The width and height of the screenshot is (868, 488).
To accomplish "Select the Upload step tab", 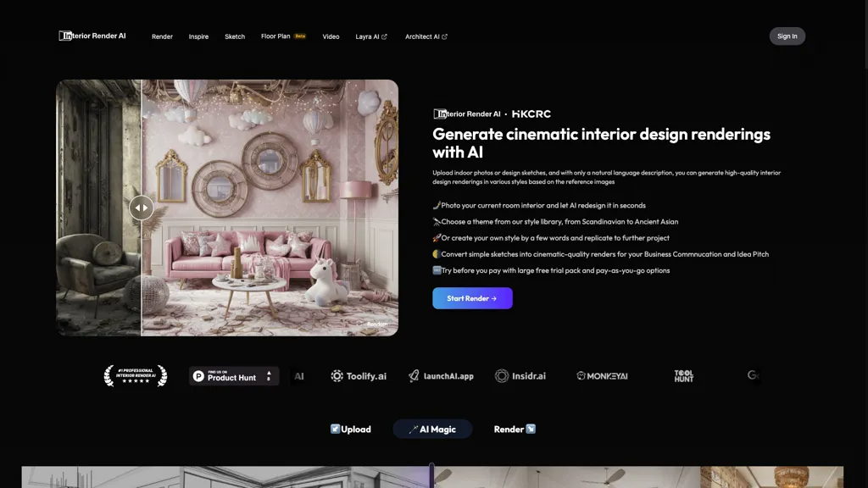I will coord(351,430).
